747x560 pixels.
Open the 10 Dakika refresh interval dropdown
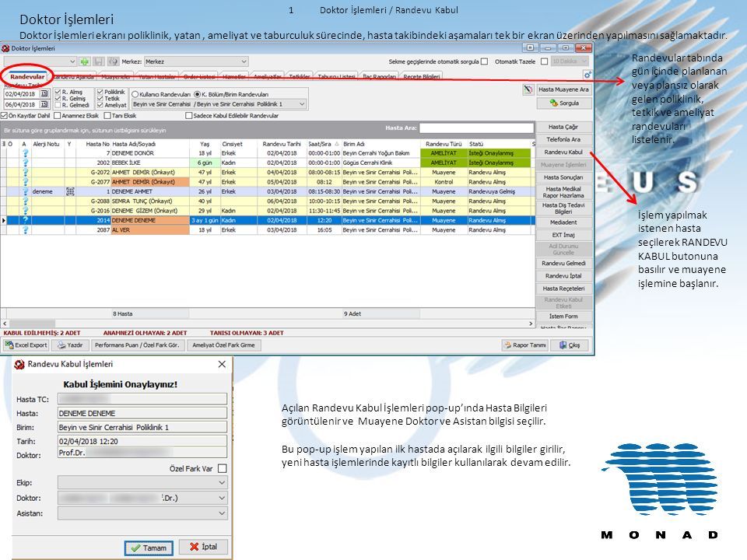pyautogui.click(x=570, y=61)
